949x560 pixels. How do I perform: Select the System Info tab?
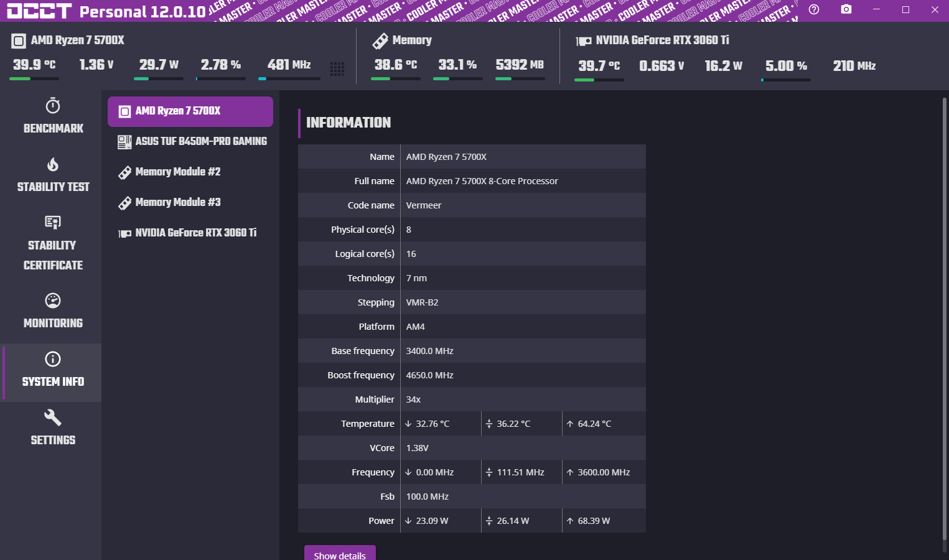(53, 372)
